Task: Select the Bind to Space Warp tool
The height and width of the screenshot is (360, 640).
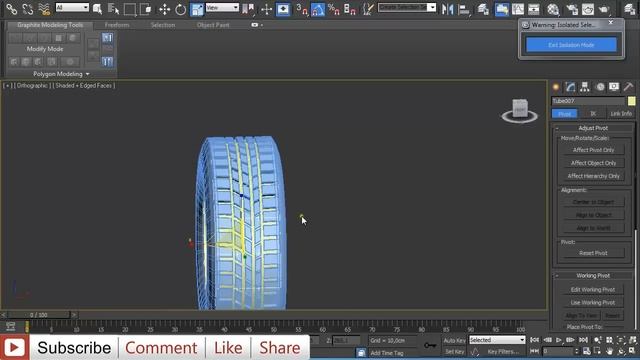Action: pos(44,8)
